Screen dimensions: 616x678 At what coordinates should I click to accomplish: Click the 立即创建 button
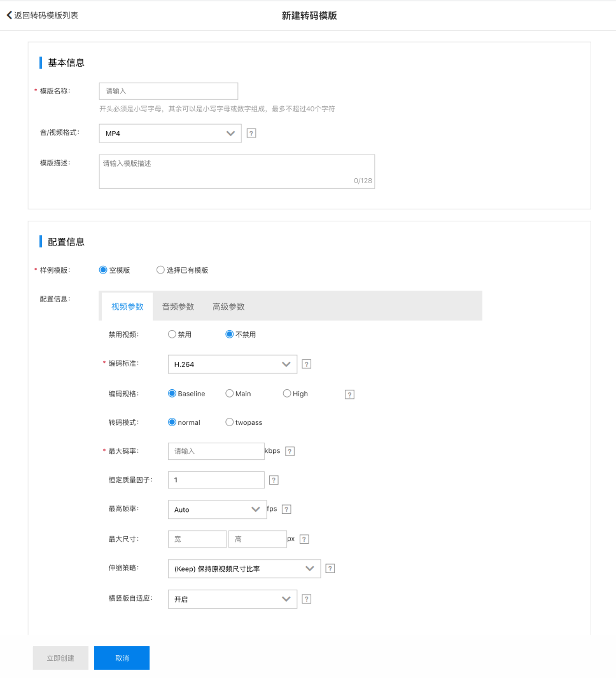click(x=60, y=658)
